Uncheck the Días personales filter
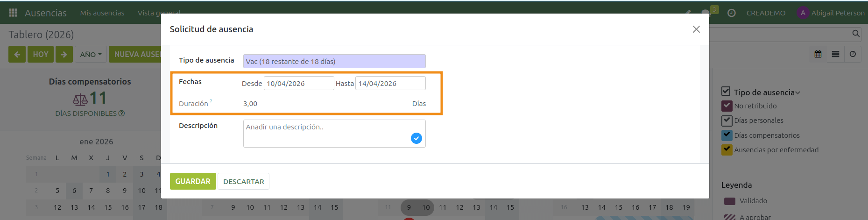The image size is (868, 220). 727,121
